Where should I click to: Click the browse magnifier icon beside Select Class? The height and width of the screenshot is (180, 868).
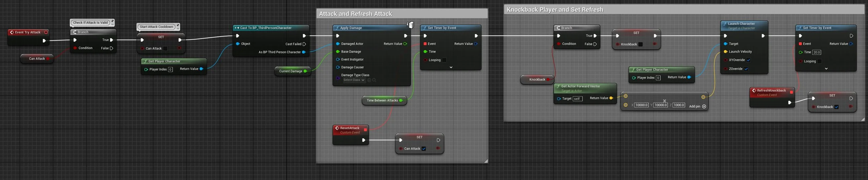(x=374, y=80)
